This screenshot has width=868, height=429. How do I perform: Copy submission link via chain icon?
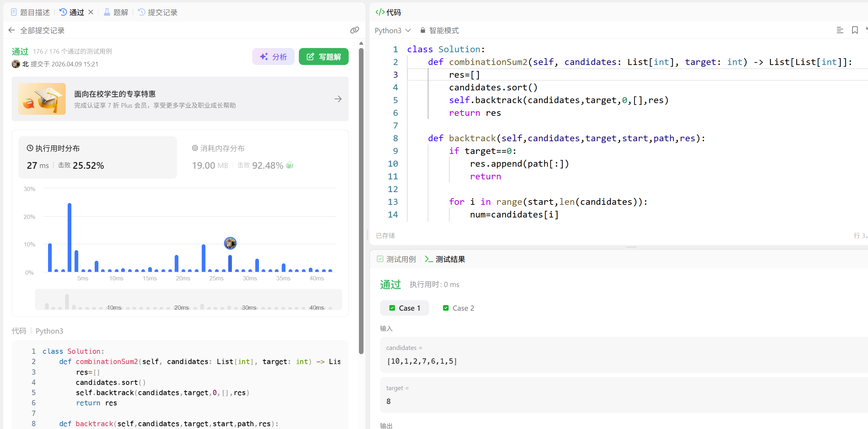[x=354, y=30]
